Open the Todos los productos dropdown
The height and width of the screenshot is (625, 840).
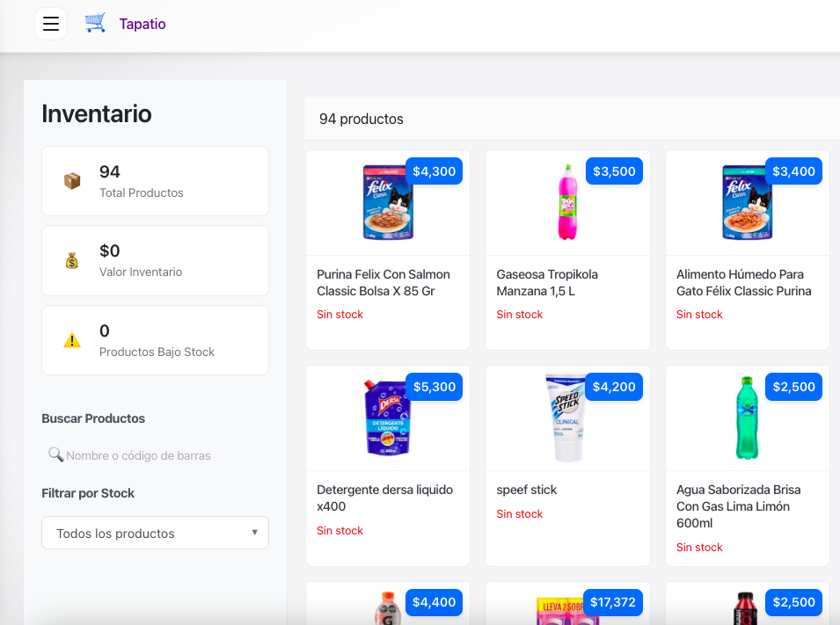point(155,533)
